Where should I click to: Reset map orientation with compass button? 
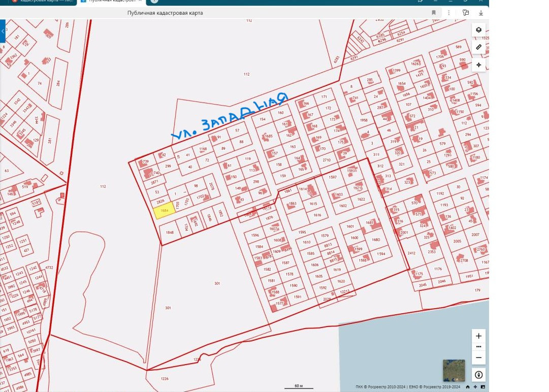pyautogui.click(x=478, y=375)
